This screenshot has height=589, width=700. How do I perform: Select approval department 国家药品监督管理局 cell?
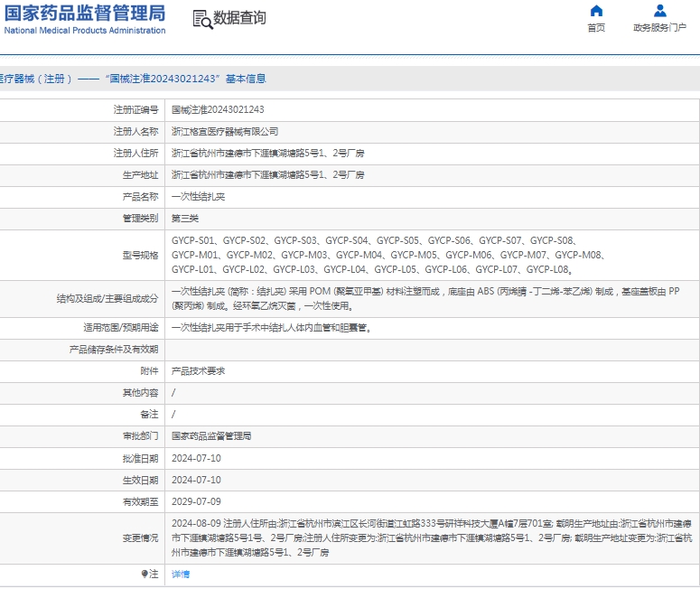(211, 435)
